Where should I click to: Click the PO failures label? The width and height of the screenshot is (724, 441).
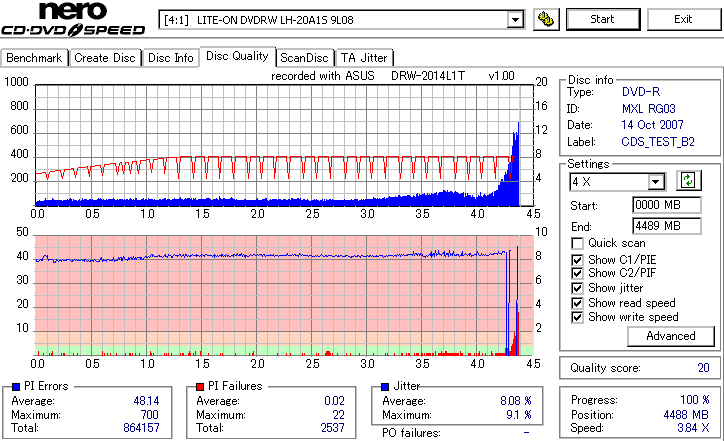tap(411, 433)
